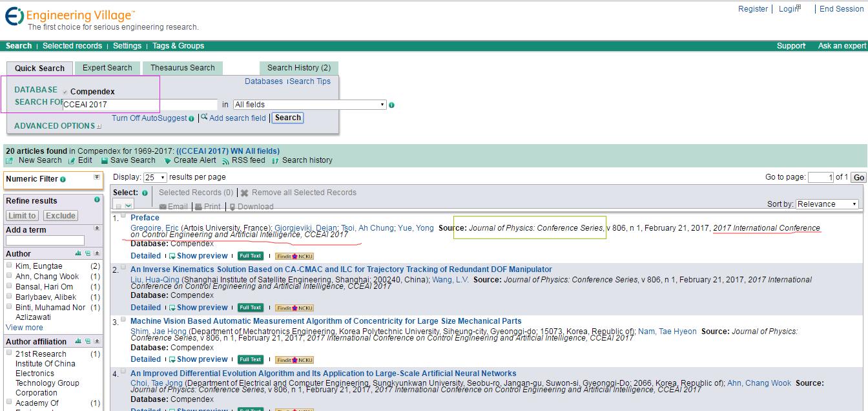Screen dimensions: 868x411
Task: Click Findit NCKU badge for Preface record
Action: tap(294, 256)
